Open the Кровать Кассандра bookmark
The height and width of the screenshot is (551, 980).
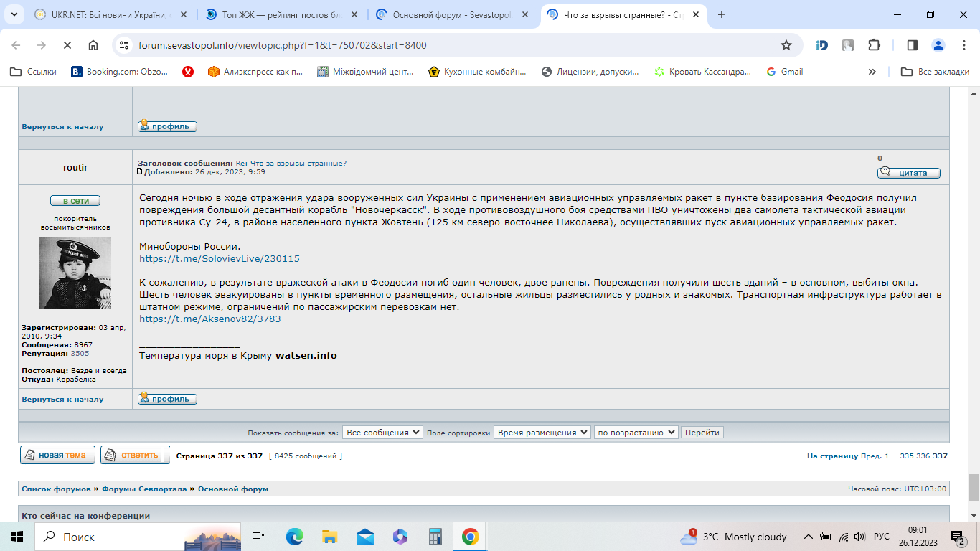(703, 72)
